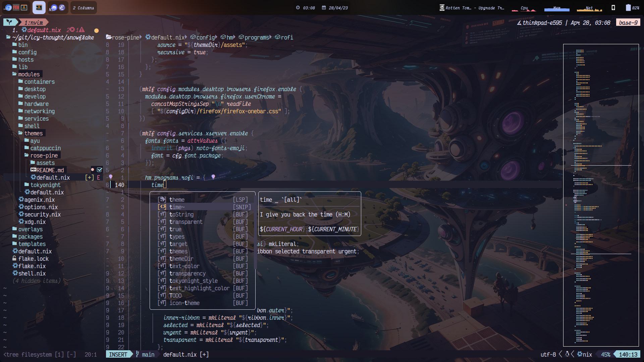This screenshot has height=362, width=644.
Task: Click the Chromium icon in top bar
Action: click(8, 7)
